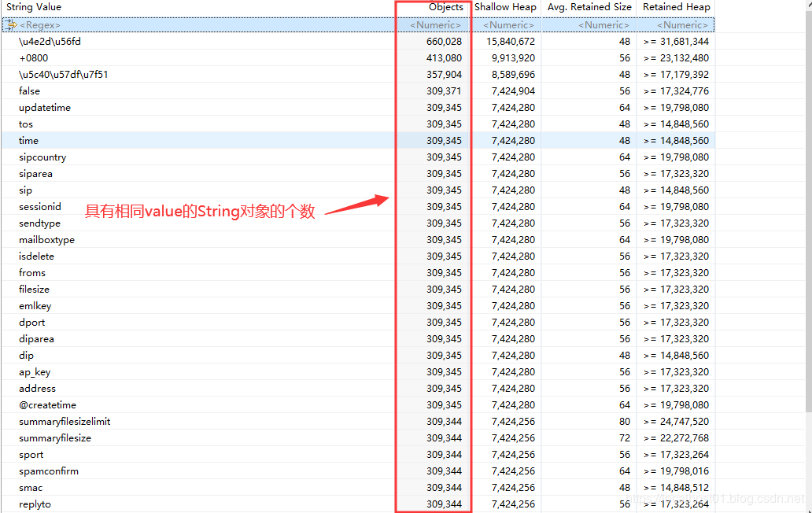The image size is (812, 513).
Task: Click the Shallow Heap <Numeric> filter field
Action: [508, 25]
